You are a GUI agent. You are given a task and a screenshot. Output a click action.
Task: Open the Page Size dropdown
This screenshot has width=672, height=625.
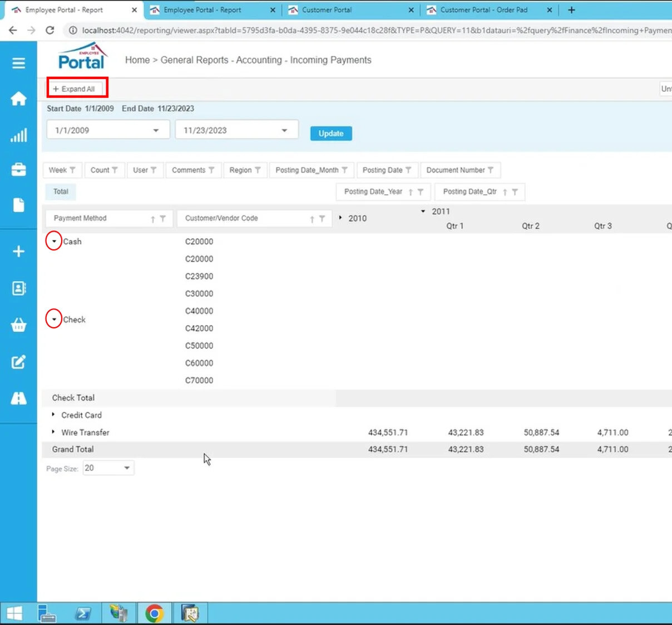pyautogui.click(x=127, y=468)
